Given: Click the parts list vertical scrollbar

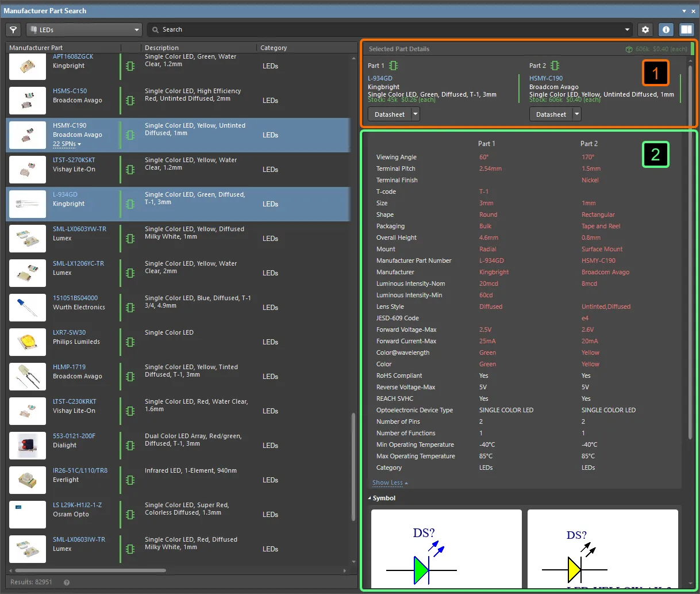Looking at the screenshot, I should 353,467.
